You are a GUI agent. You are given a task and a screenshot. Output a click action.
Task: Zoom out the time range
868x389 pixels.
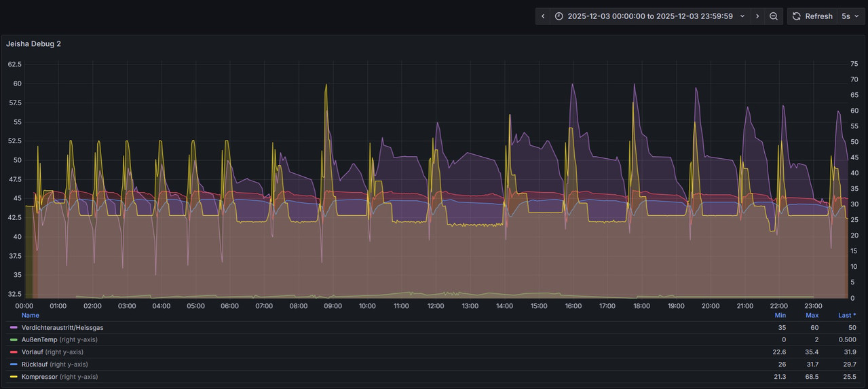click(774, 16)
